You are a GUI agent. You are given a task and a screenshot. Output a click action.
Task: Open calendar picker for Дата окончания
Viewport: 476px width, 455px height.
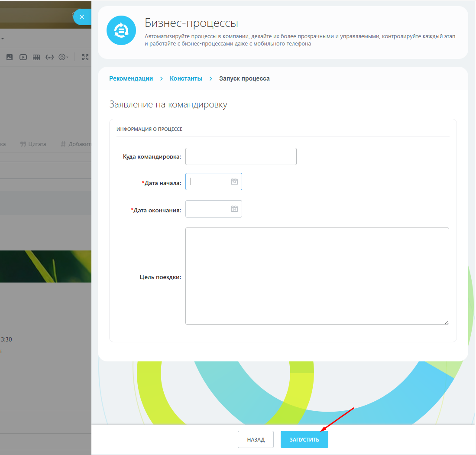coord(234,209)
